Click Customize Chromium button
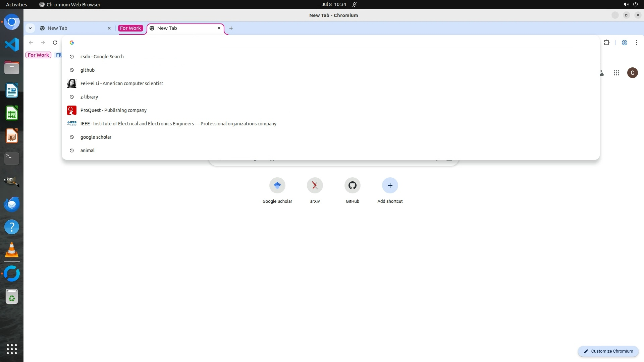The width and height of the screenshot is (644, 362). pos(608,351)
